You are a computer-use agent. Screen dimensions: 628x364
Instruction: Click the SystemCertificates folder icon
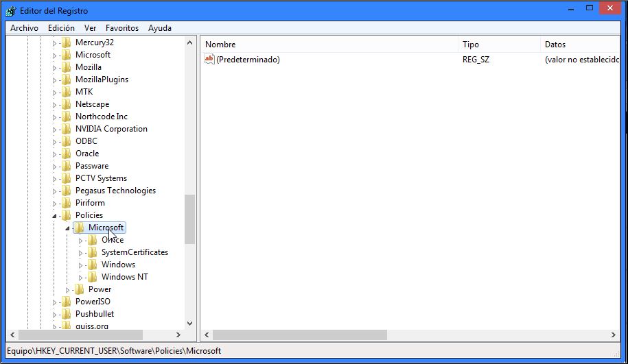click(93, 252)
